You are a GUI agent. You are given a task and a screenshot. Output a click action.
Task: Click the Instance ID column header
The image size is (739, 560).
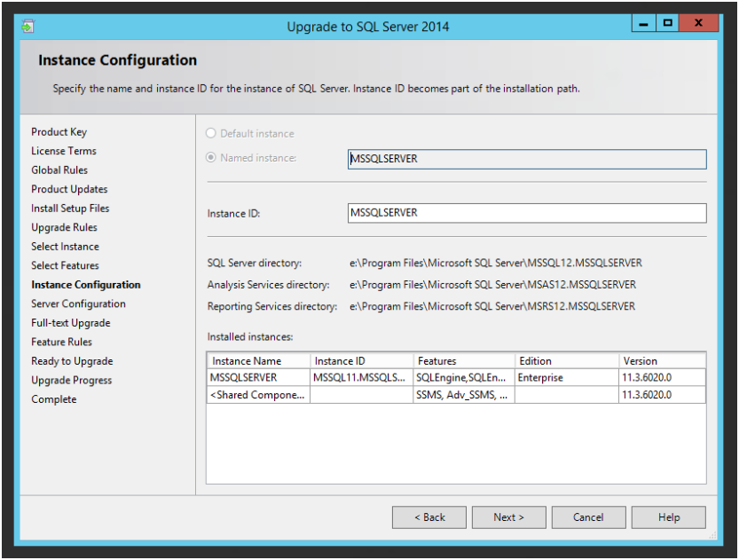pyautogui.click(x=362, y=361)
